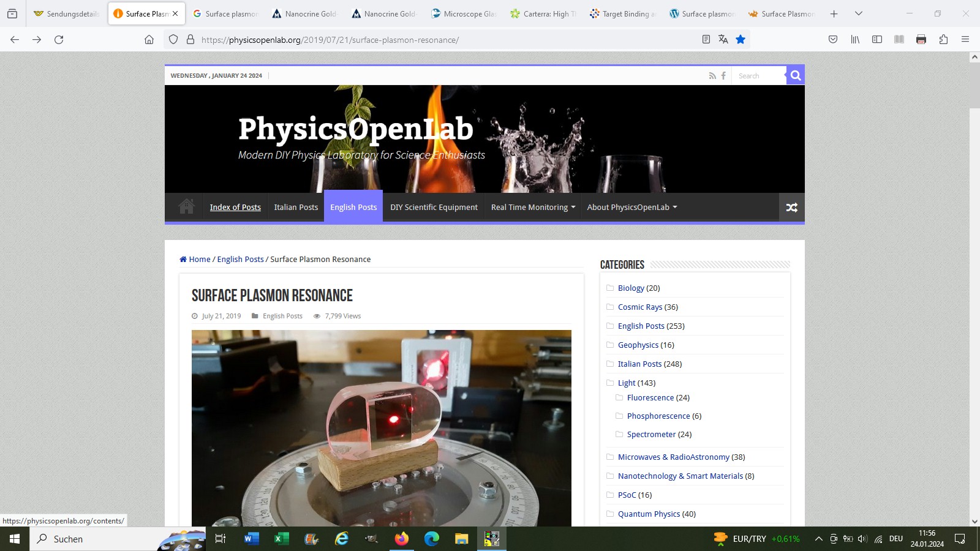Viewport: 980px width, 551px height.
Task: Open a new browser tab
Action: (x=834, y=13)
